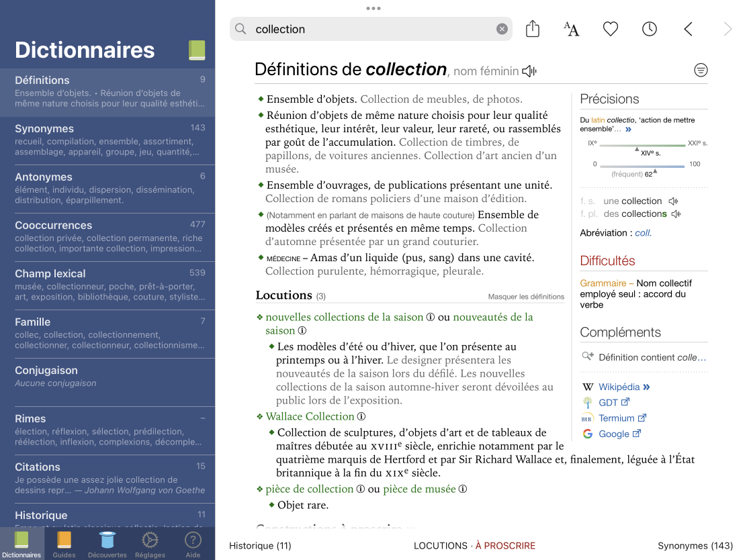Click 'Masquer les définitions' toggle
This screenshot has height=560, width=747.
[526, 297]
